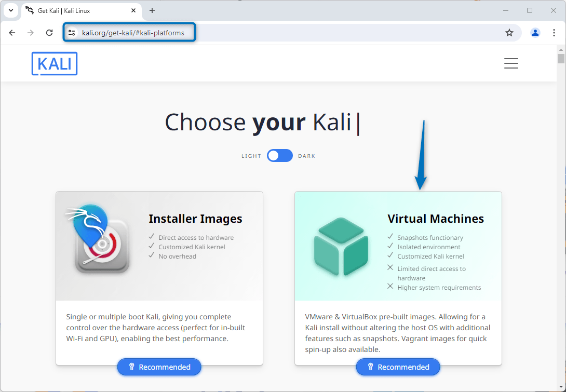Open the browser profile icon
This screenshot has width=566, height=392.
535,32
